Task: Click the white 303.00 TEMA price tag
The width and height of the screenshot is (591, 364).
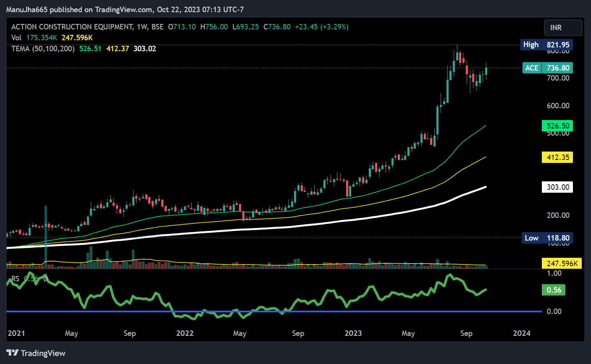Action: pyautogui.click(x=557, y=187)
